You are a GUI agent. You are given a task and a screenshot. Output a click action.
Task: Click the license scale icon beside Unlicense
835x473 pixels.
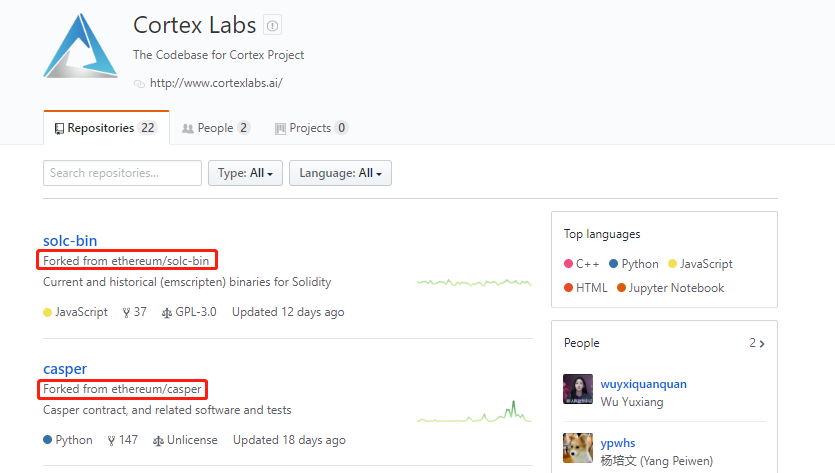coord(158,441)
